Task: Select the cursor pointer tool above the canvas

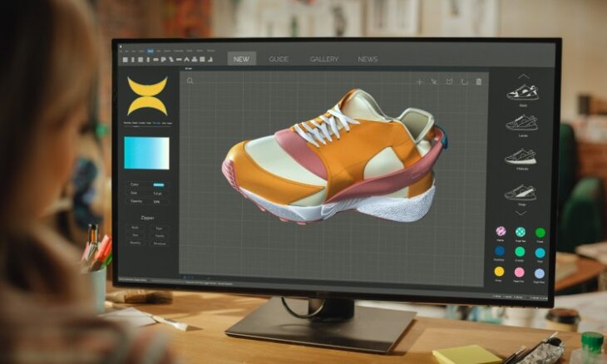Action: 434,82
